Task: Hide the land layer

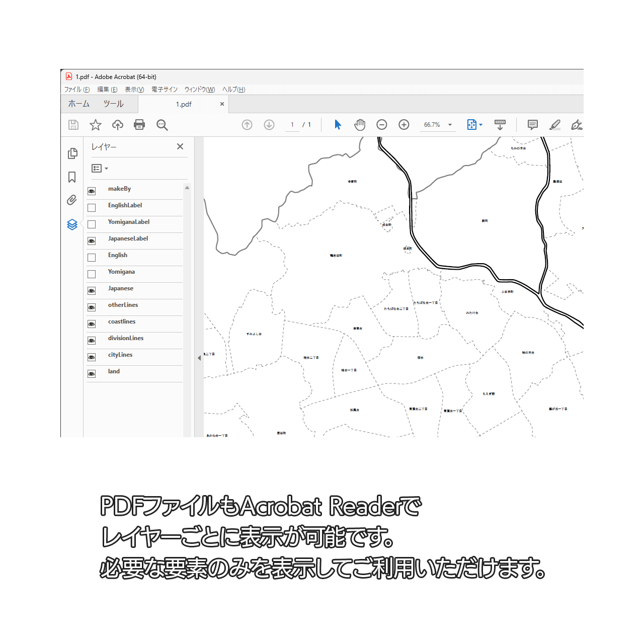Action: 92,374
